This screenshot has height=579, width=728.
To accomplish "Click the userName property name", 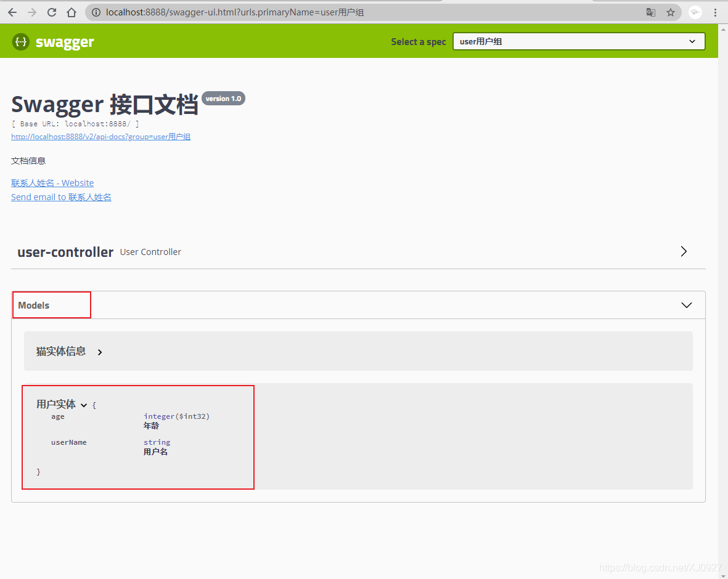I will (68, 443).
